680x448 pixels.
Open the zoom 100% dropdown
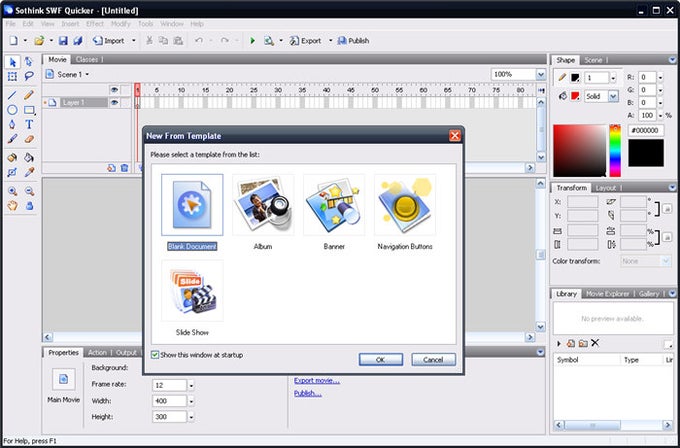pyautogui.click(x=541, y=75)
